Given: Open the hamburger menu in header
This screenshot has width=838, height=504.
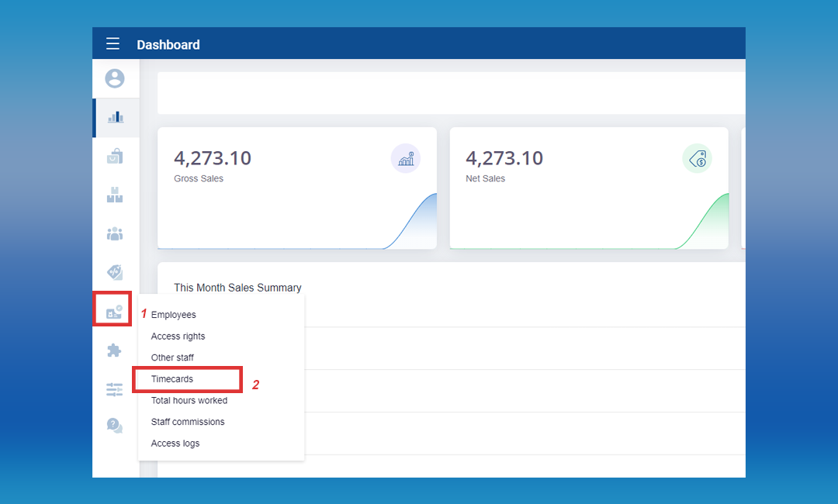Looking at the screenshot, I should pos(113,44).
